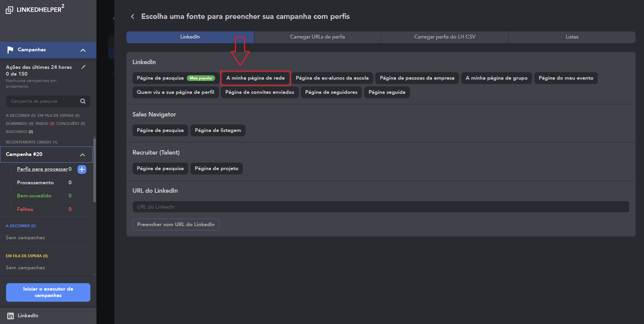Collapse the Campanha #20 chevron
The height and width of the screenshot is (324, 644).
click(82, 155)
